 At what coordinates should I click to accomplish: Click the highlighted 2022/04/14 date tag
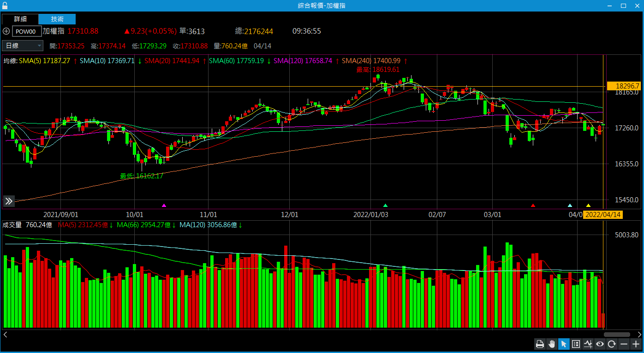point(602,215)
